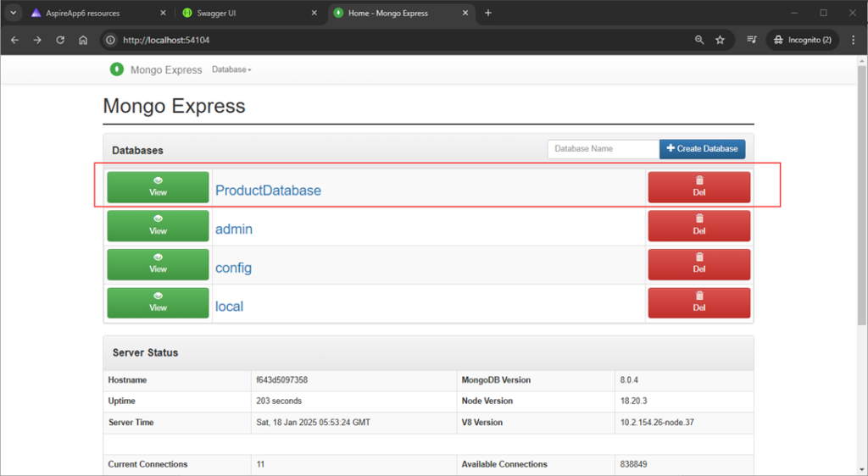The image size is (868, 476).
Task: Open the ProductDatabase link
Action: (x=268, y=191)
